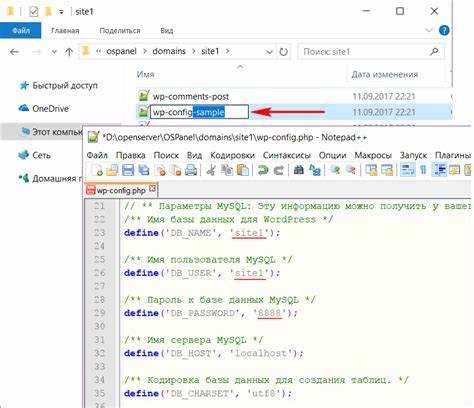Click the Open file folder toolbar icon
Screen dimensions: 474x408
112,170
